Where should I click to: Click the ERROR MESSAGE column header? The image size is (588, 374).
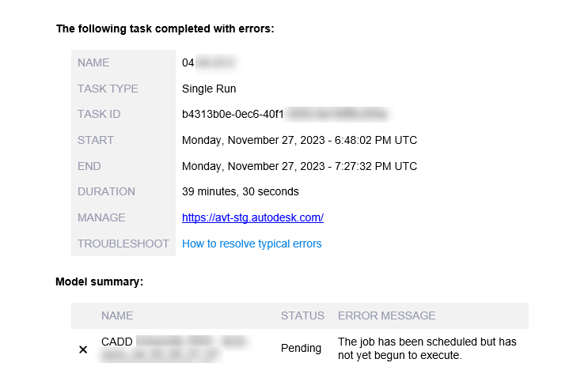[x=386, y=315]
